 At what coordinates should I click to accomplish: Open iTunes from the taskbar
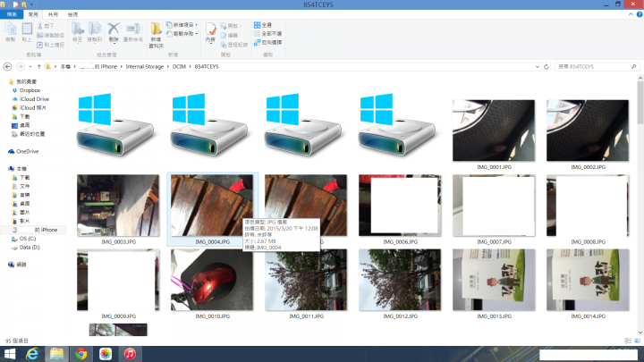(130, 354)
